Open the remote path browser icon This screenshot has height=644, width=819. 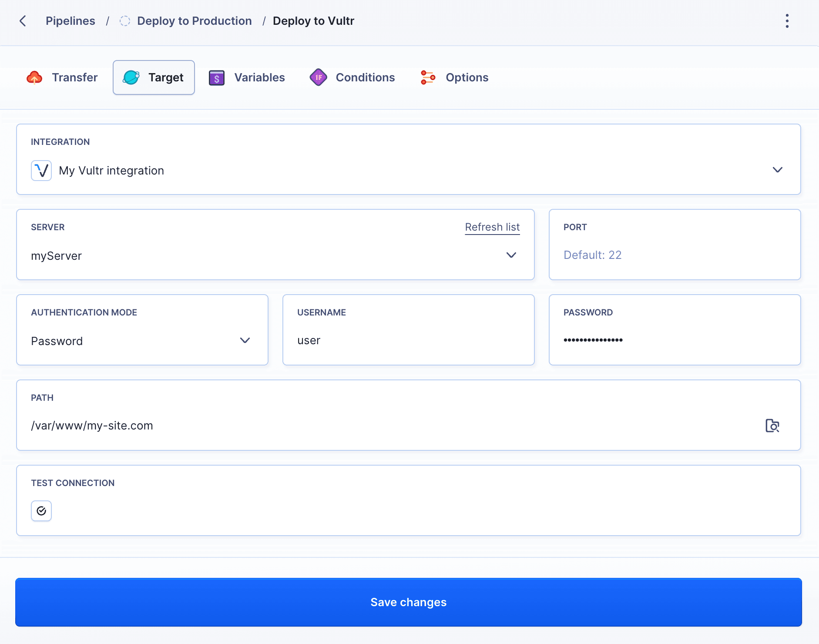coord(772,426)
